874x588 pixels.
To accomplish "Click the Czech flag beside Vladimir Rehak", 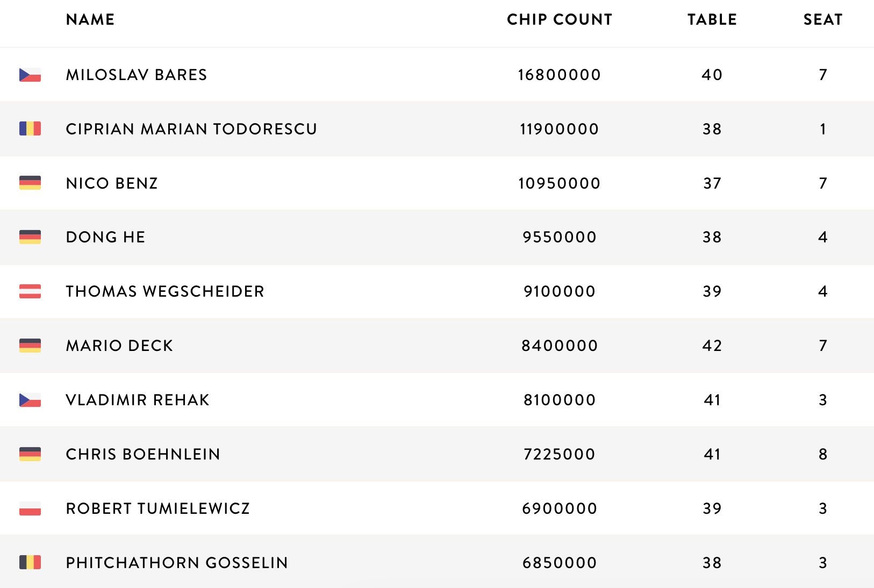I will point(30,400).
